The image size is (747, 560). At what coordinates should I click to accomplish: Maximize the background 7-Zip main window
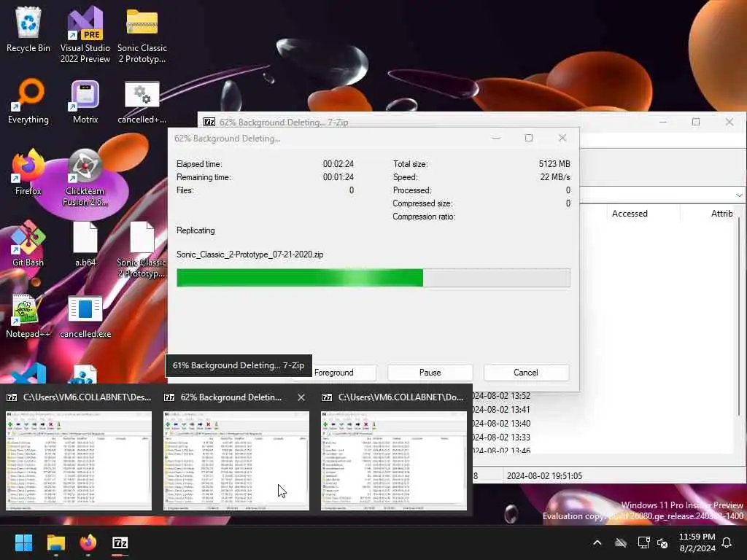click(695, 122)
